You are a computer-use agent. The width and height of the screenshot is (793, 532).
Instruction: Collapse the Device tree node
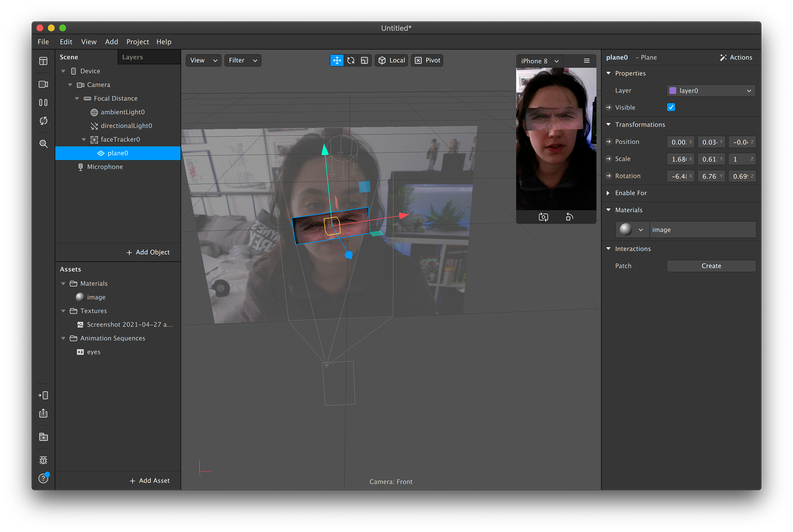tap(63, 71)
